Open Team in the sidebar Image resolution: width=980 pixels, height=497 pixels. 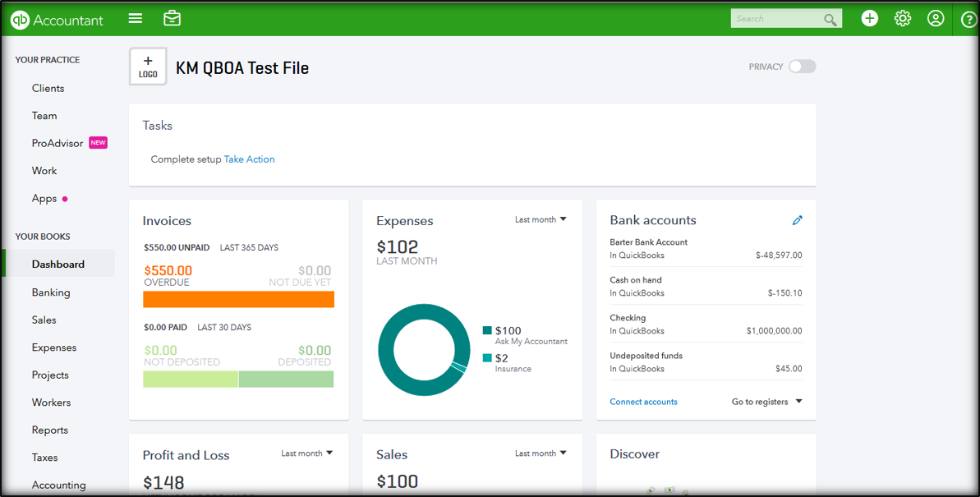click(x=44, y=116)
